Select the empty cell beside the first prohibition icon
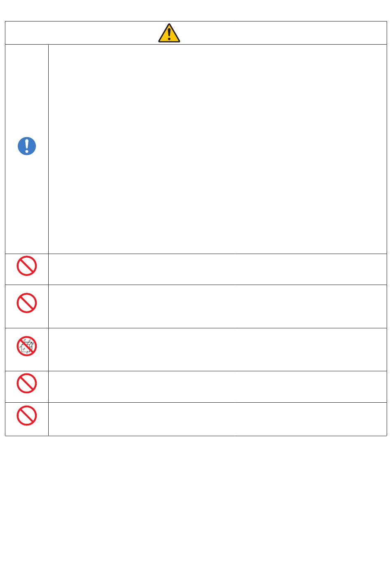This screenshot has width=392, height=577. click(217, 269)
